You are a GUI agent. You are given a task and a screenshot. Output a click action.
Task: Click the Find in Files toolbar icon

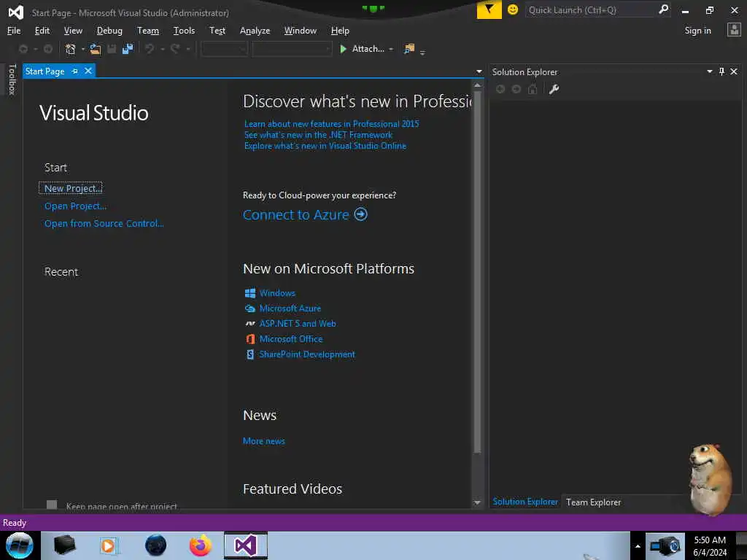tap(409, 49)
